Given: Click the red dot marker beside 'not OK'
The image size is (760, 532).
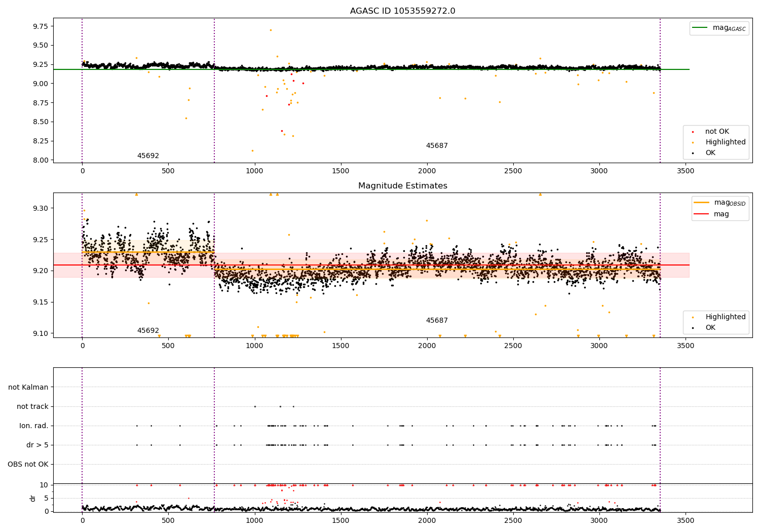Looking at the screenshot, I should click(693, 132).
